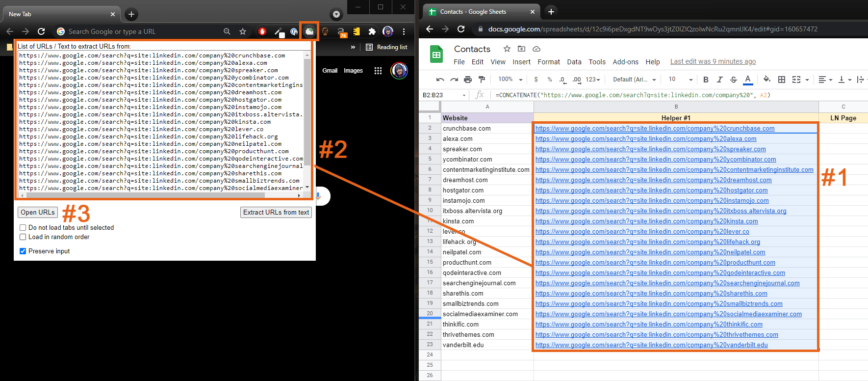Open the Format menu in Sheets
Image resolution: width=868 pixels, height=381 pixels.
tap(549, 62)
